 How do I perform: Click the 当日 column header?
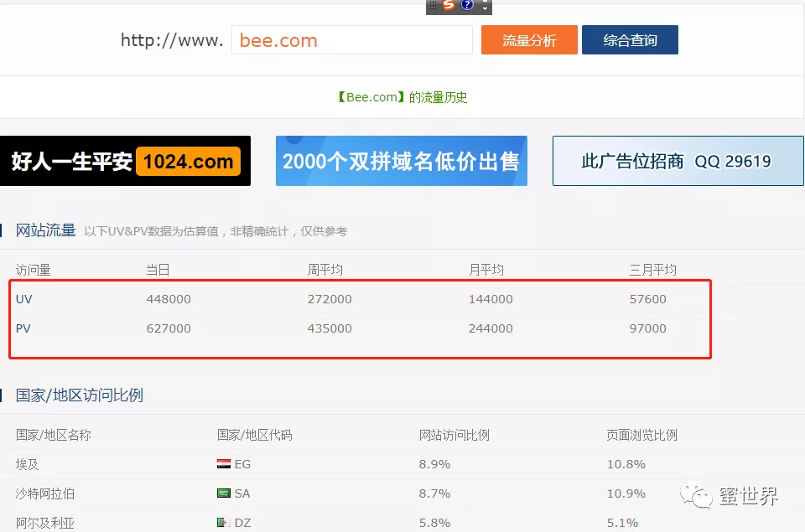(x=158, y=270)
